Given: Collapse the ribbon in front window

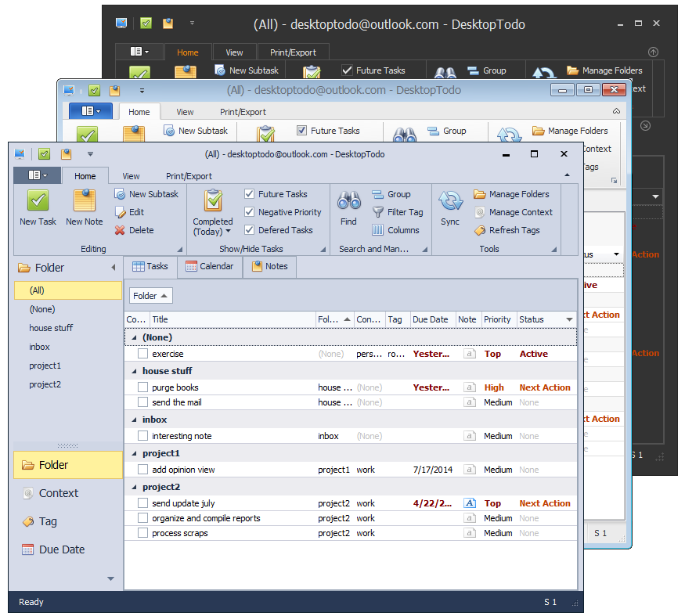Looking at the screenshot, I should 567,175.
